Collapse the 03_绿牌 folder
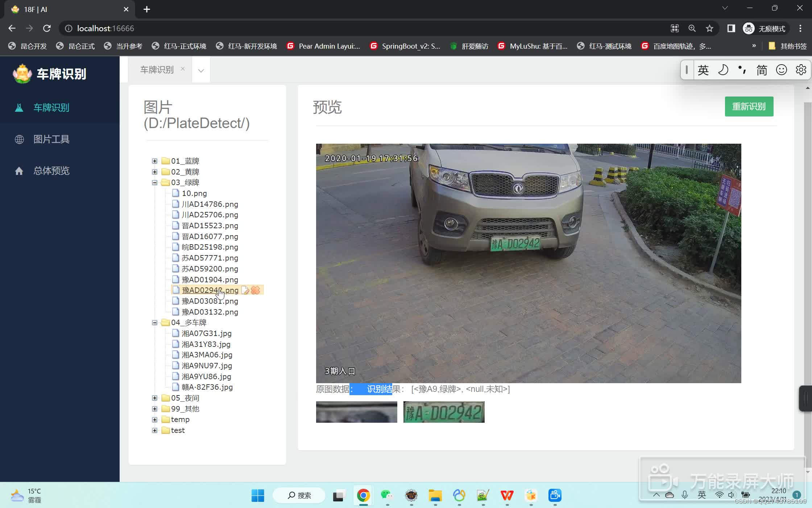 tap(155, 183)
